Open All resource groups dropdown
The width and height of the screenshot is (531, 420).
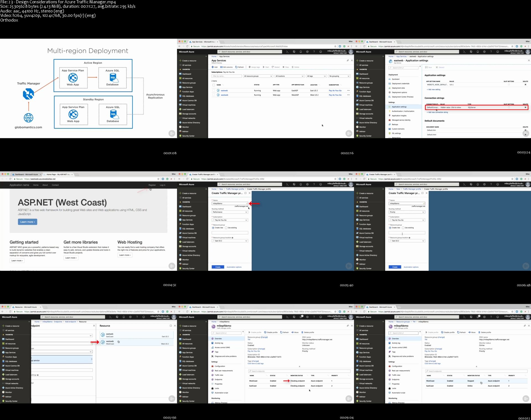[x=258, y=76]
